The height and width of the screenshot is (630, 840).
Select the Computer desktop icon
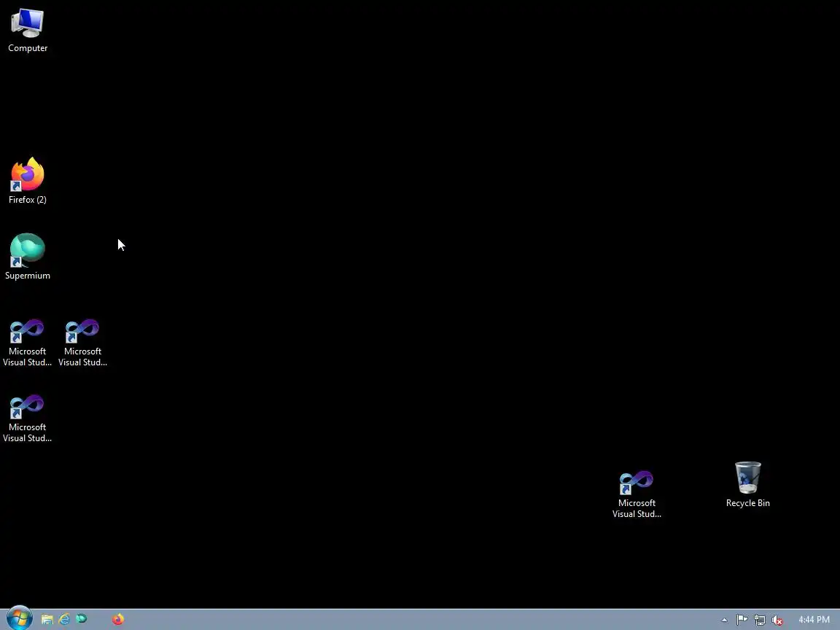click(27, 31)
